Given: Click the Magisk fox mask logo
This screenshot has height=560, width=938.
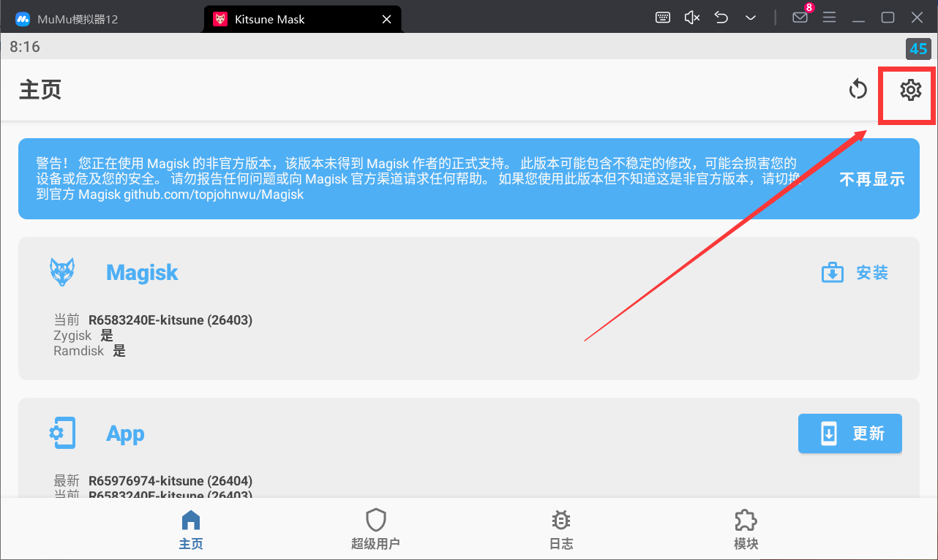Looking at the screenshot, I should tap(62, 272).
